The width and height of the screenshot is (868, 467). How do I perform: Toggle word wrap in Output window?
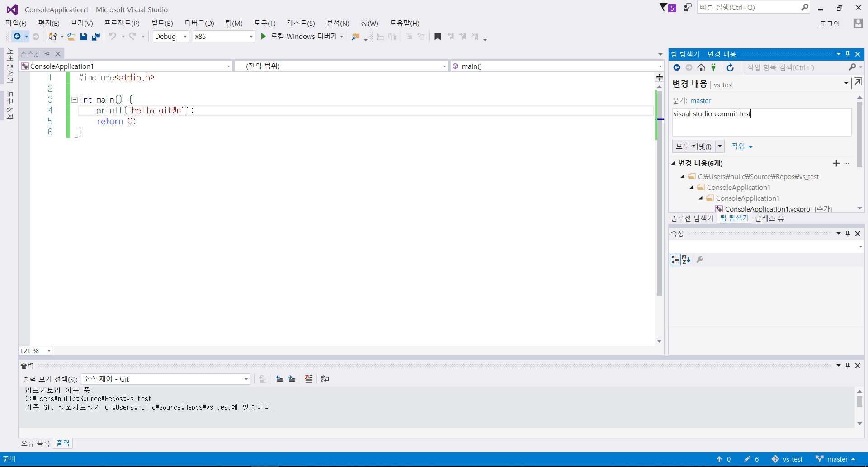point(325,379)
